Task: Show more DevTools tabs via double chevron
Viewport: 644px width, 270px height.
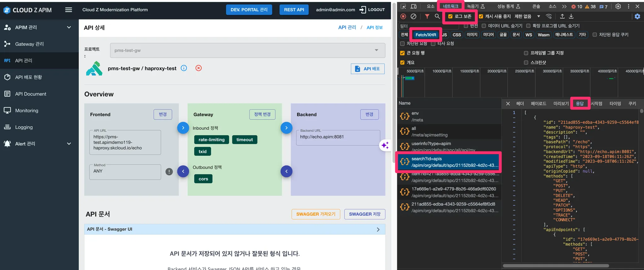Action: pyautogui.click(x=564, y=6)
